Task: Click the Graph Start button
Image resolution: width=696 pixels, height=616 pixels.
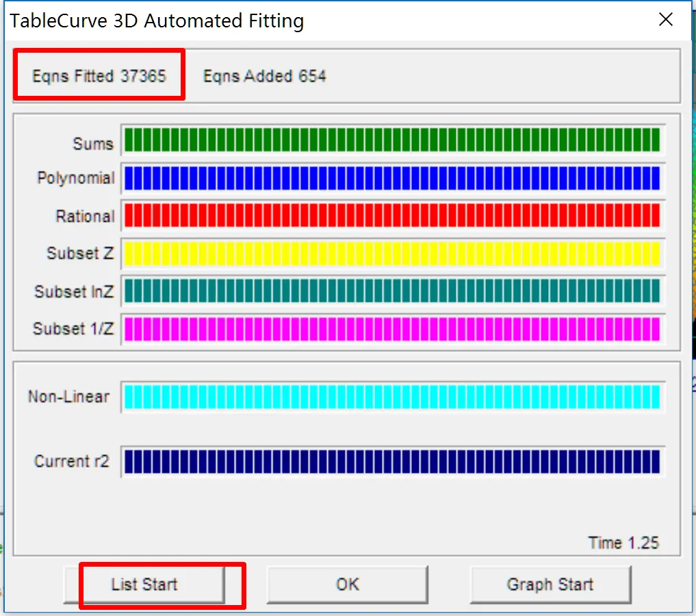Action: [550, 585]
